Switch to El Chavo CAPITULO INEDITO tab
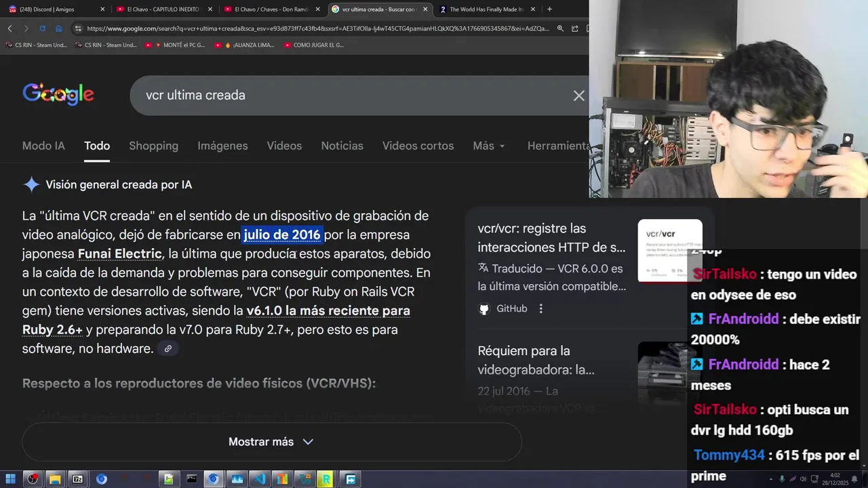 [161, 9]
